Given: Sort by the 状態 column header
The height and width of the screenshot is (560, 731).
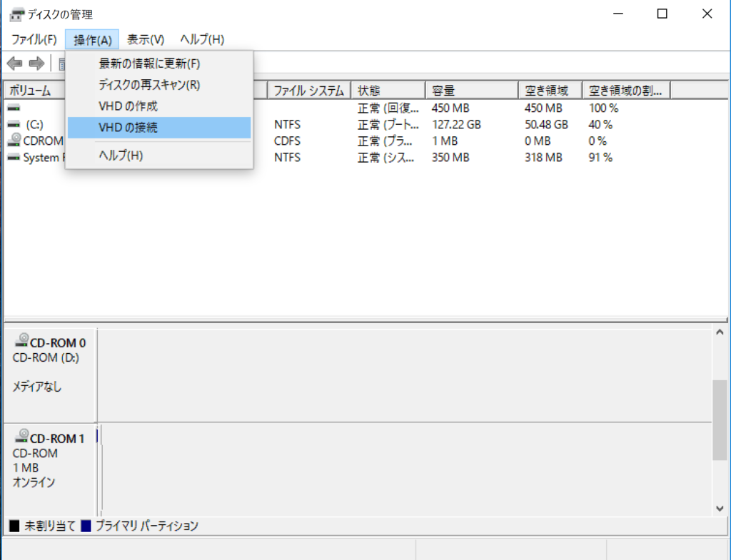Looking at the screenshot, I should coord(388,91).
